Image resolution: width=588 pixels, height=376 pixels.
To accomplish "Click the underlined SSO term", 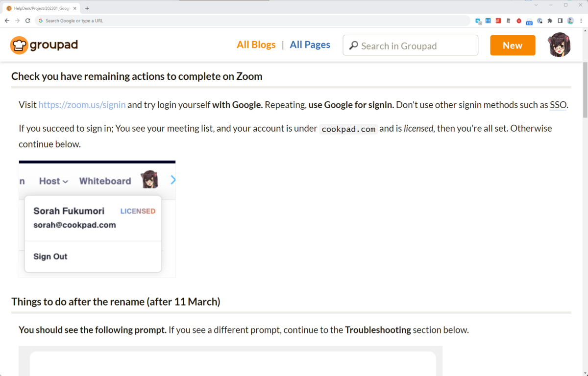I will pyautogui.click(x=558, y=105).
